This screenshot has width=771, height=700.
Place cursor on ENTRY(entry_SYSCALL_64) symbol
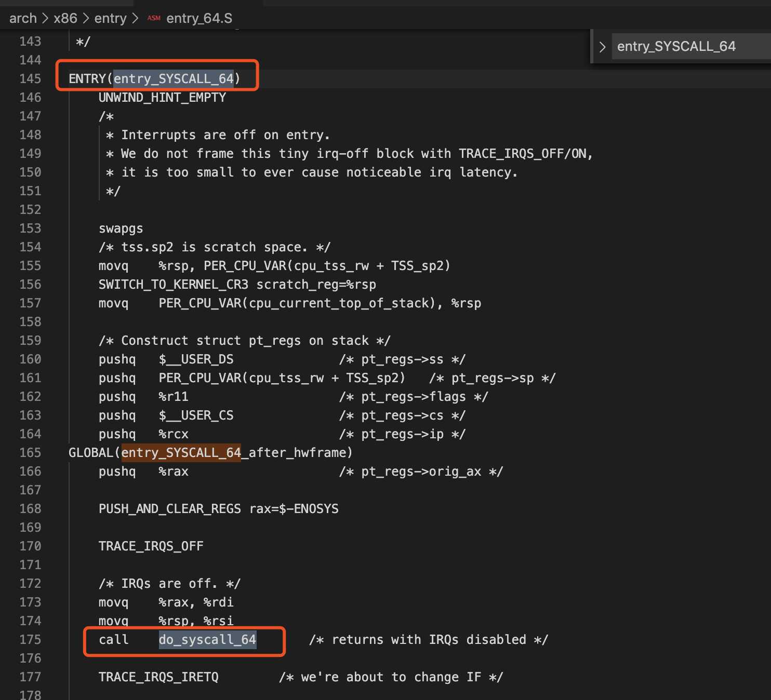(154, 78)
